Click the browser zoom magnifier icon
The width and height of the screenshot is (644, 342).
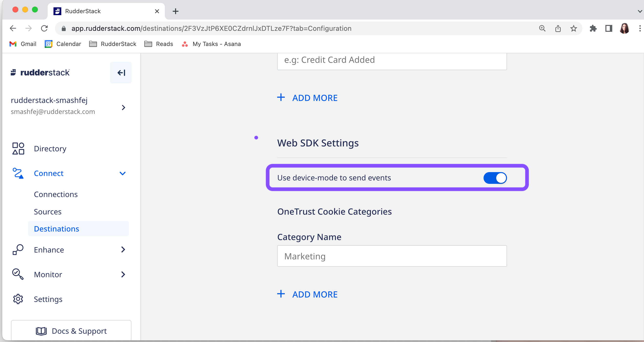(542, 29)
